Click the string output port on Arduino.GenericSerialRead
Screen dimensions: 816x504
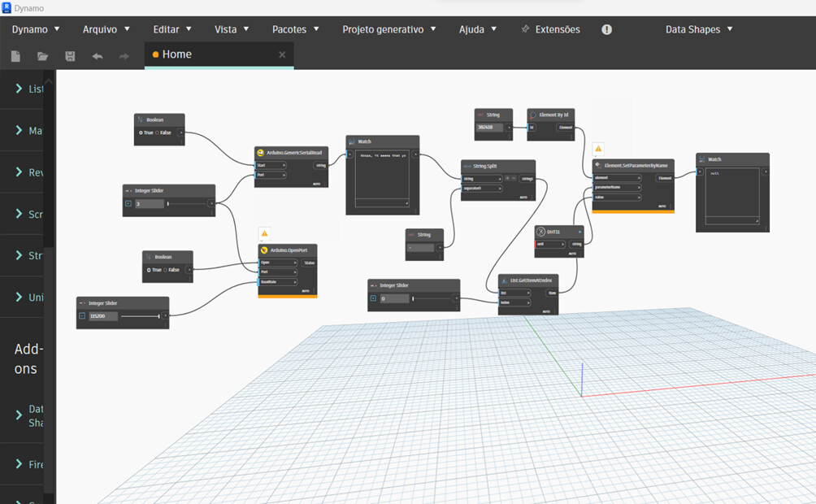coord(320,166)
